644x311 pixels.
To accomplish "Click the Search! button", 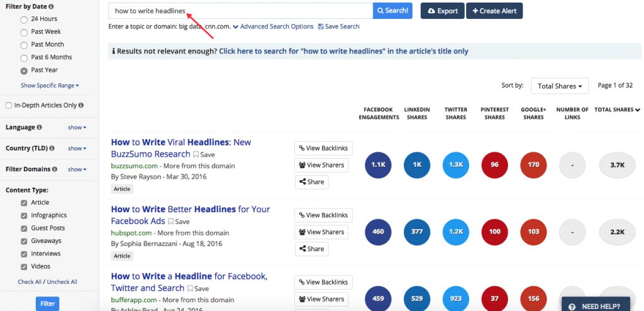I will coord(392,11).
